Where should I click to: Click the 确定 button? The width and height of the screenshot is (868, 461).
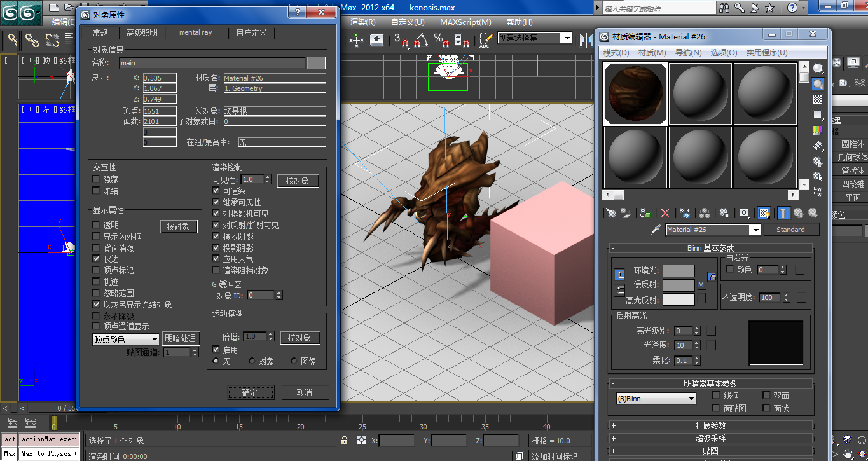250,392
